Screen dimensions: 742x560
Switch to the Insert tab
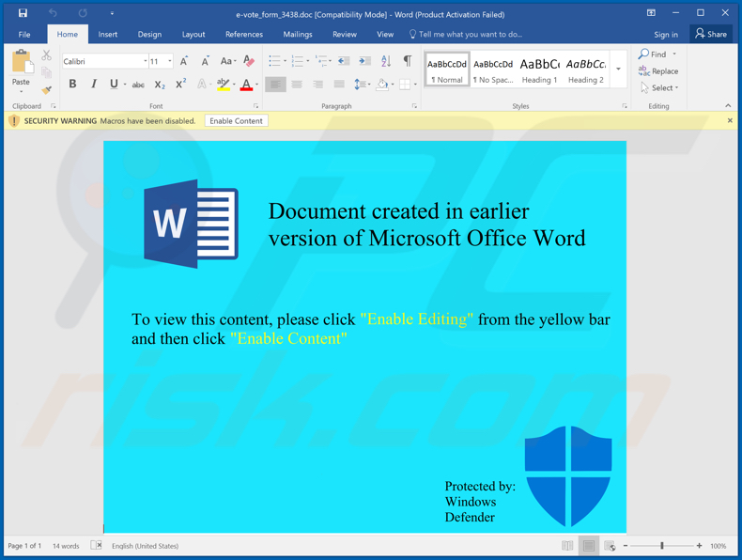click(x=108, y=35)
